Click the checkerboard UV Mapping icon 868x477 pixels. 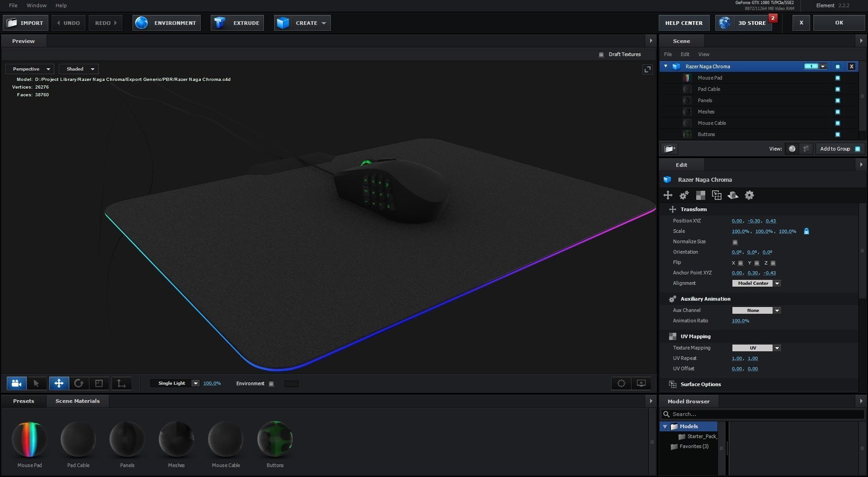700,195
